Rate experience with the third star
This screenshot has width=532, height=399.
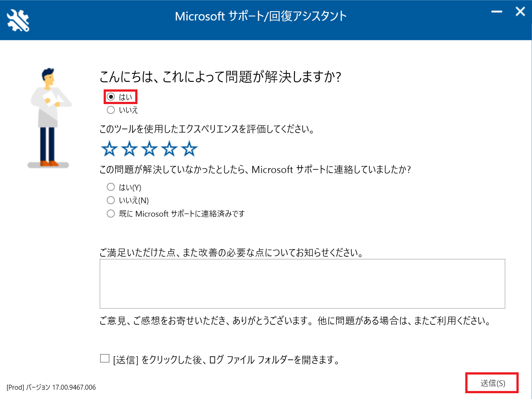click(x=149, y=149)
